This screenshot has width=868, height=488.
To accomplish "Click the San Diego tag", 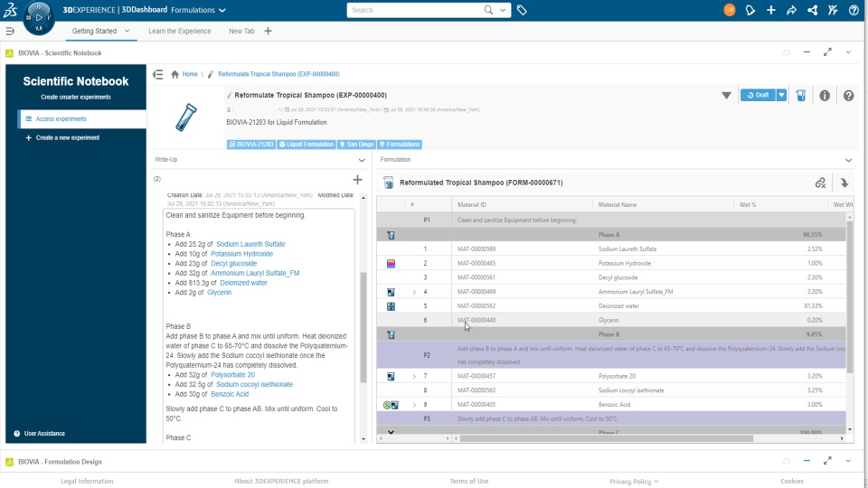I will (x=356, y=145).
